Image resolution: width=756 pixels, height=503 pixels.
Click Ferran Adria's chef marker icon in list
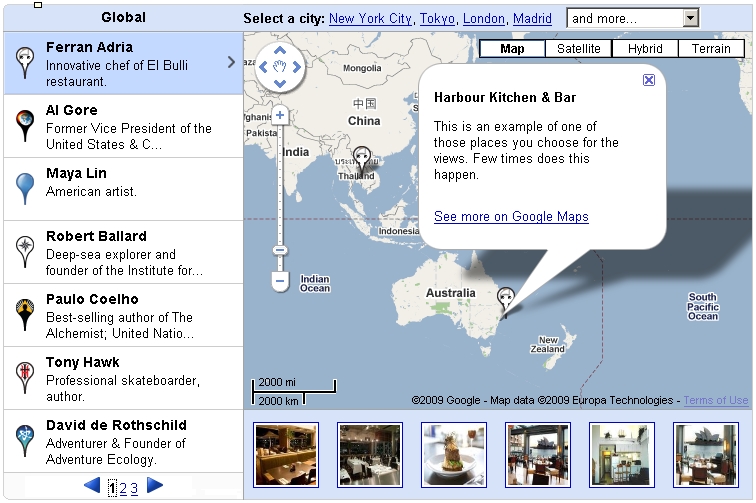coord(25,63)
